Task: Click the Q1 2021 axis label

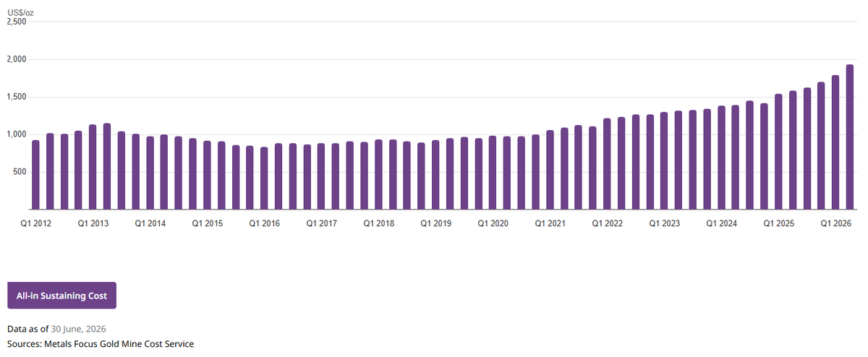Action: [550, 224]
